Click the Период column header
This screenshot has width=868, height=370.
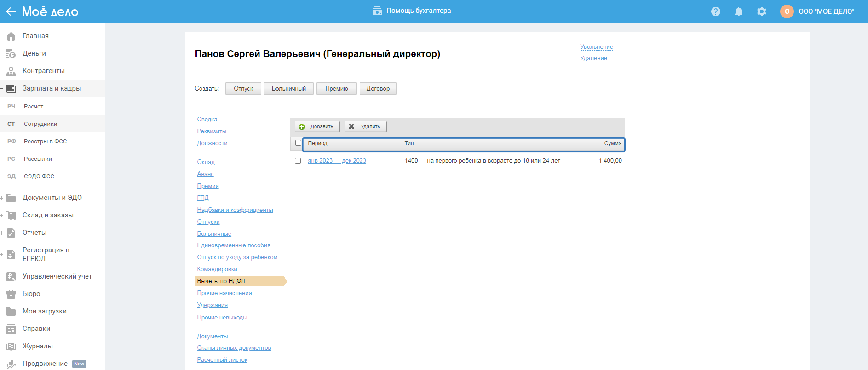point(317,143)
